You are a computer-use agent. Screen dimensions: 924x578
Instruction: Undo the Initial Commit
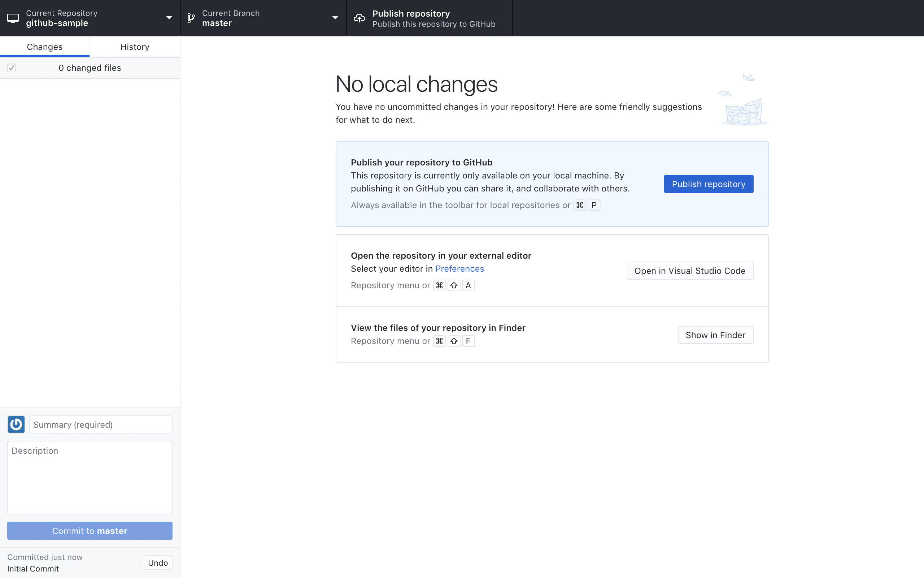coord(158,563)
